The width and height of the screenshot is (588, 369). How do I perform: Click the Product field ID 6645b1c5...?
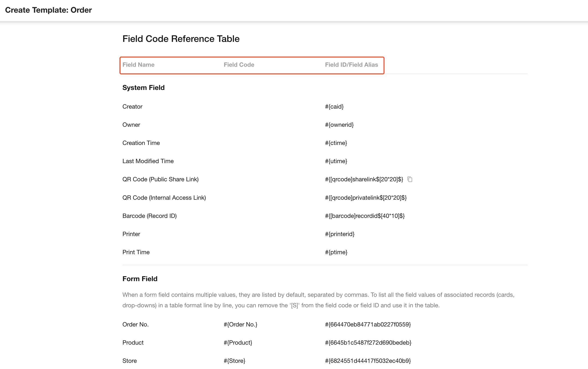368,343
